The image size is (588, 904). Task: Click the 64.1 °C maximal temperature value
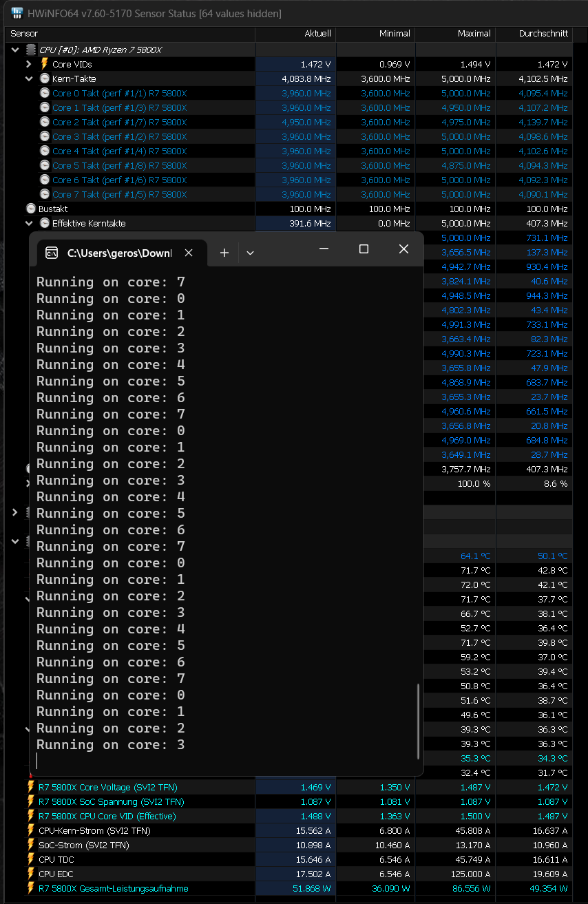coord(476,556)
